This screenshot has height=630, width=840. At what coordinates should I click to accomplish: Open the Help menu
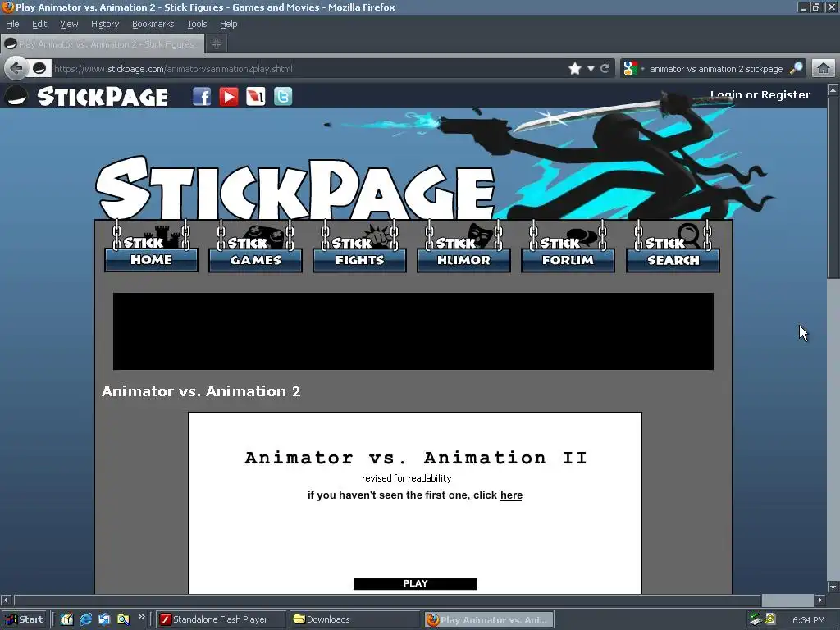pyautogui.click(x=228, y=24)
